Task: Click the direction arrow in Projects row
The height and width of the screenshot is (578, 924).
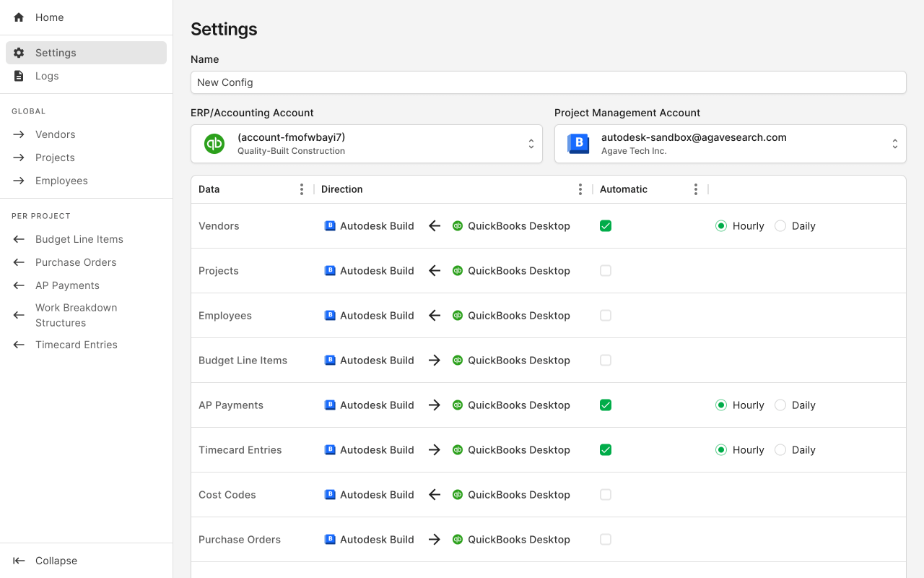Action: pos(435,271)
